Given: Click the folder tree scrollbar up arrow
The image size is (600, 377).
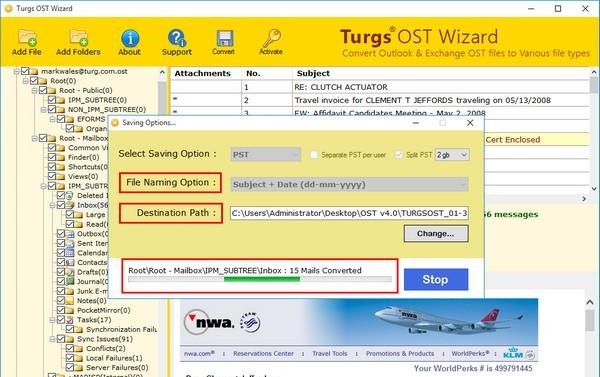Looking at the screenshot, I should [162, 72].
